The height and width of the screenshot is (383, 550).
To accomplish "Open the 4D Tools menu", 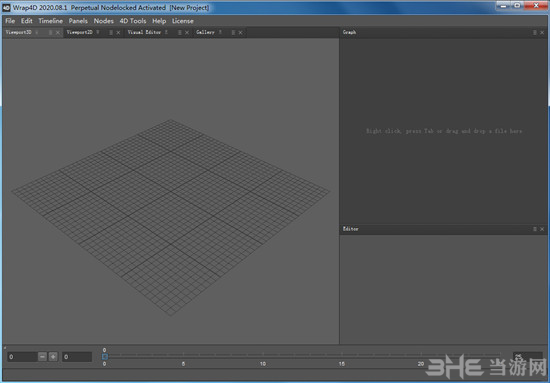I will click(x=133, y=21).
